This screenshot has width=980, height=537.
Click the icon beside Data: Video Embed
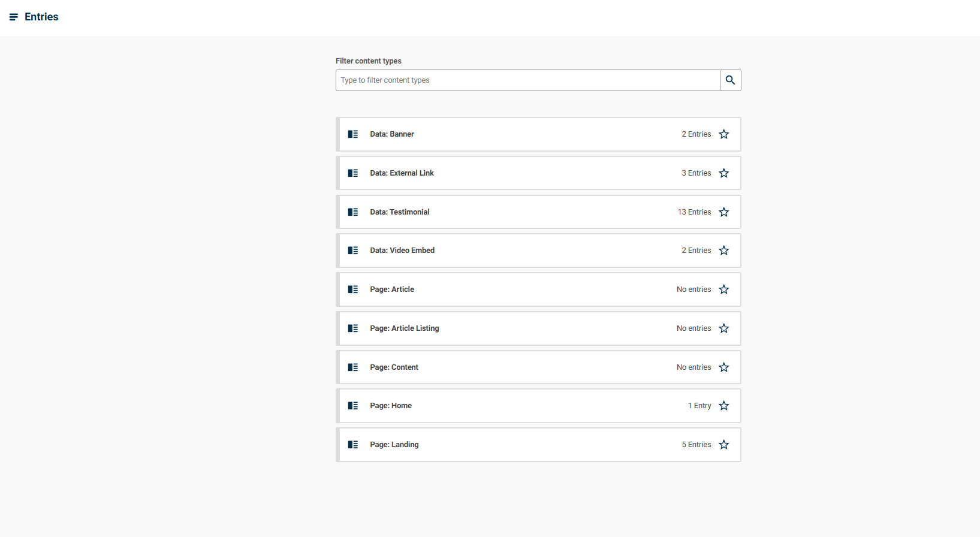click(x=353, y=251)
